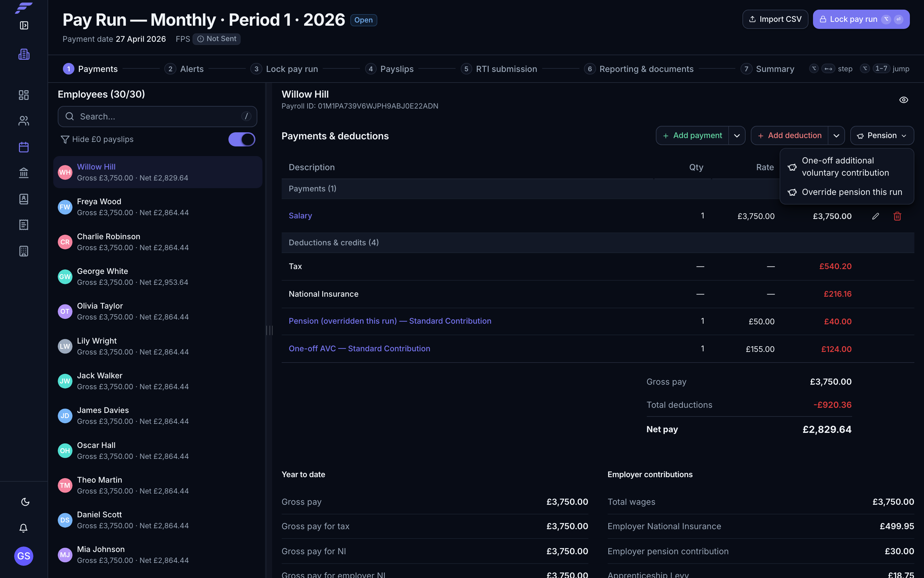This screenshot has width=924, height=578.
Task: Click the FW avatar for Freya Wood
Action: point(65,207)
